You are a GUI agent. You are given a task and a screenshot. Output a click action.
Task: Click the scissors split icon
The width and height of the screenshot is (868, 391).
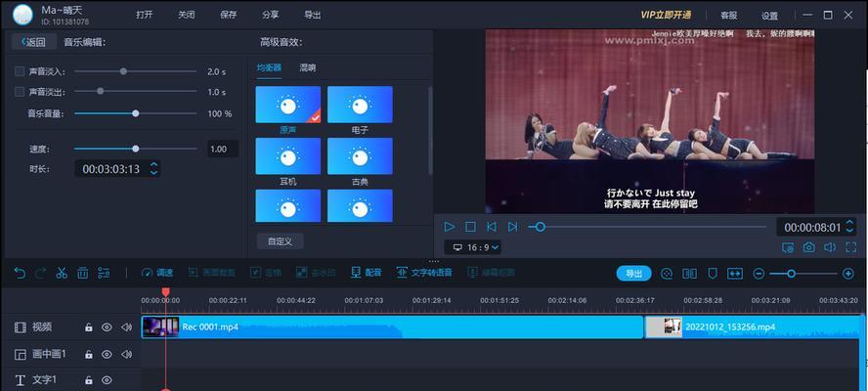click(x=62, y=273)
